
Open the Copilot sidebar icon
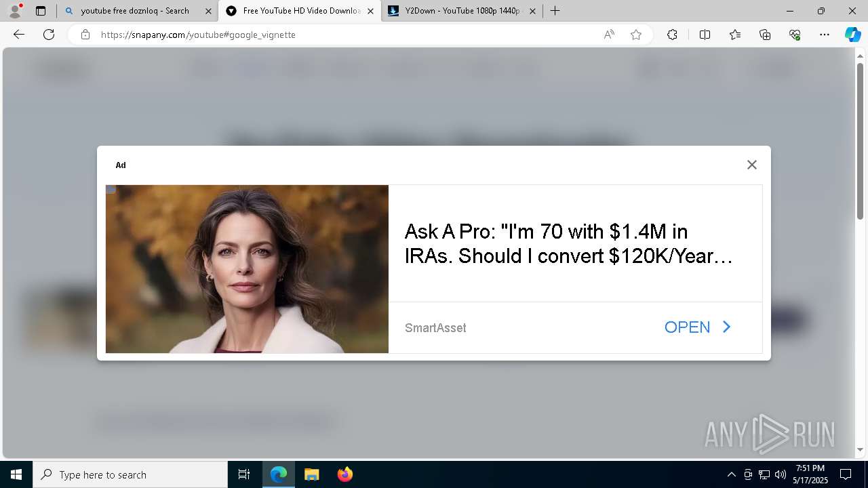coord(852,35)
